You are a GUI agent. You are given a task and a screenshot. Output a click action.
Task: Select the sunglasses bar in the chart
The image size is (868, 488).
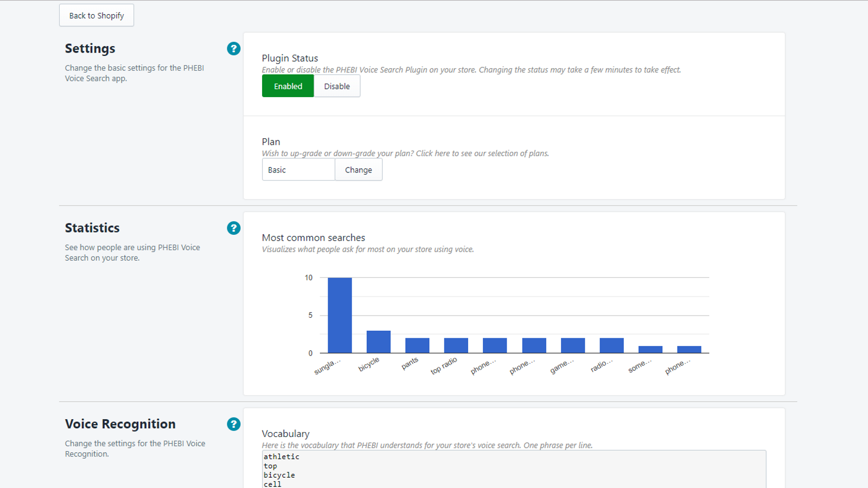pyautogui.click(x=340, y=315)
